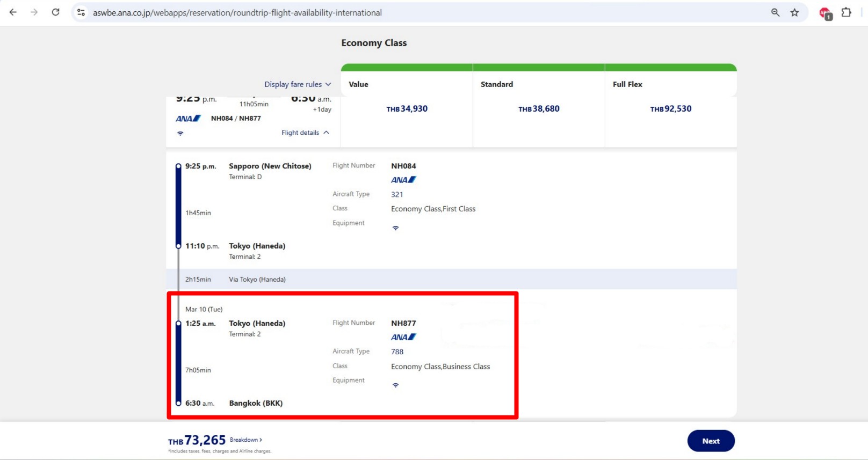The width and height of the screenshot is (868, 460).
Task: Select the Value fare THB 34,930
Action: tap(407, 109)
